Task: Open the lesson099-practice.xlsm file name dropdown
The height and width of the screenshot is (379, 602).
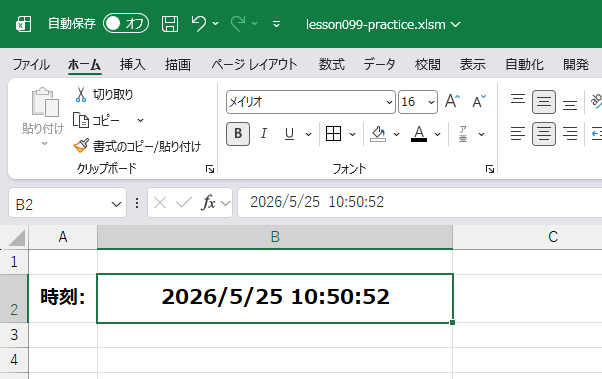Action: (x=456, y=25)
